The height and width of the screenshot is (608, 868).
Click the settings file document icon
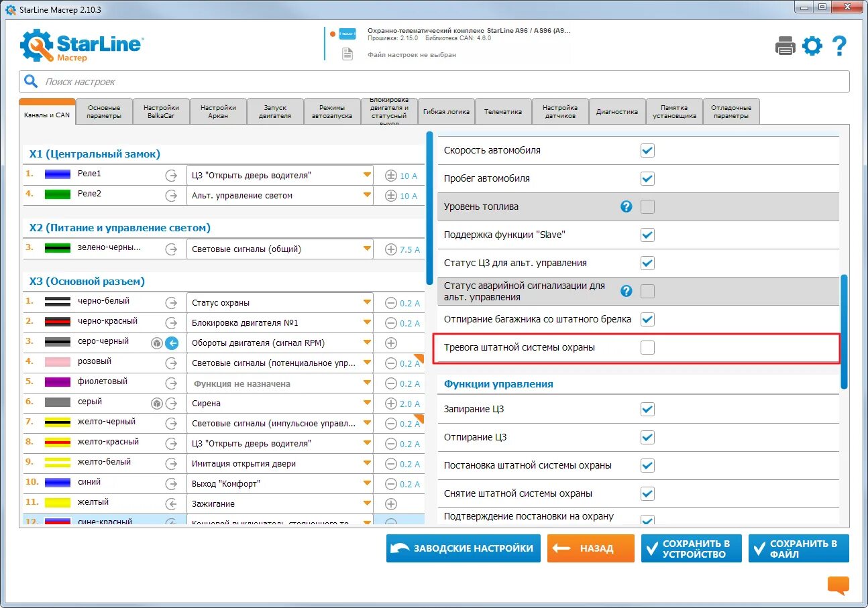click(x=347, y=54)
